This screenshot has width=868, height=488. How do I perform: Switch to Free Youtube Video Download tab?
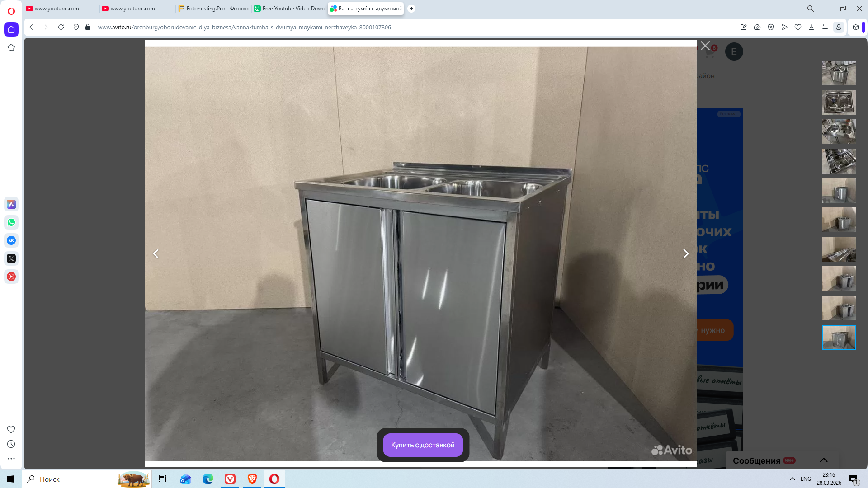(x=290, y=9)
